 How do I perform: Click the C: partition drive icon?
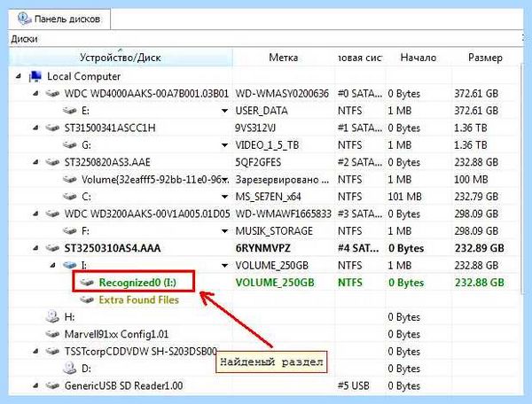click(x=70, y=197)
